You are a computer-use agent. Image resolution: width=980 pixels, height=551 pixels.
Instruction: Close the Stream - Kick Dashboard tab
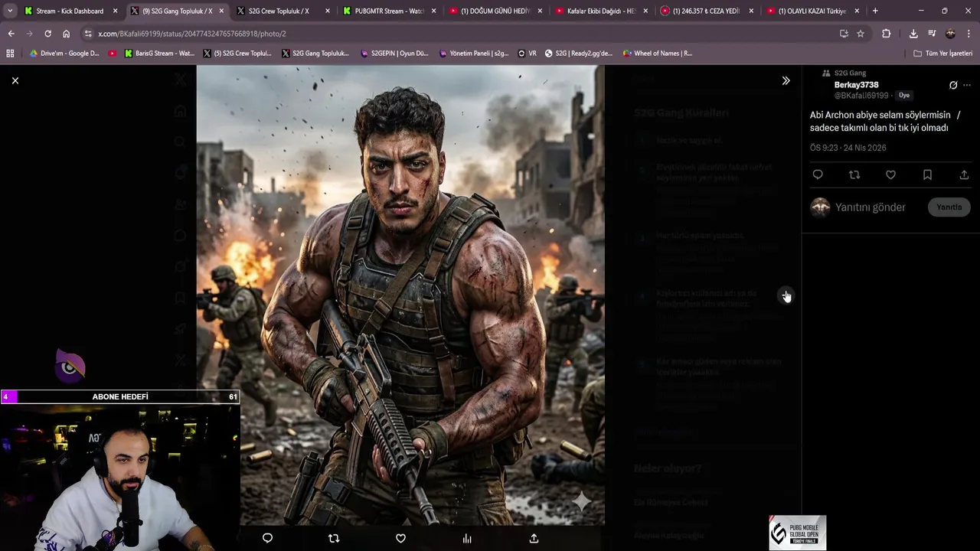[116, 11]
